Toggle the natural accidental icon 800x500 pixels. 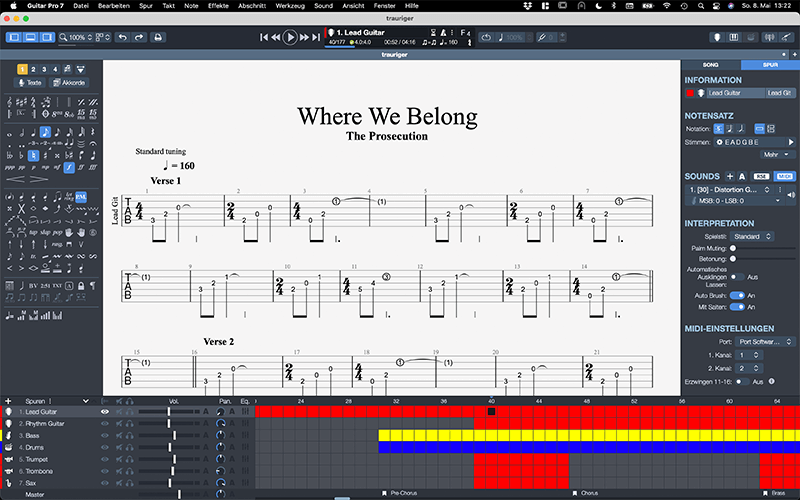tap(33, 156)
